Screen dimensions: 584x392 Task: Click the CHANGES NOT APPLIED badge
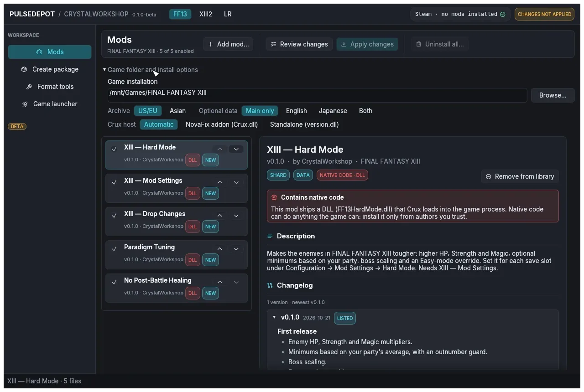click(544, 14)
